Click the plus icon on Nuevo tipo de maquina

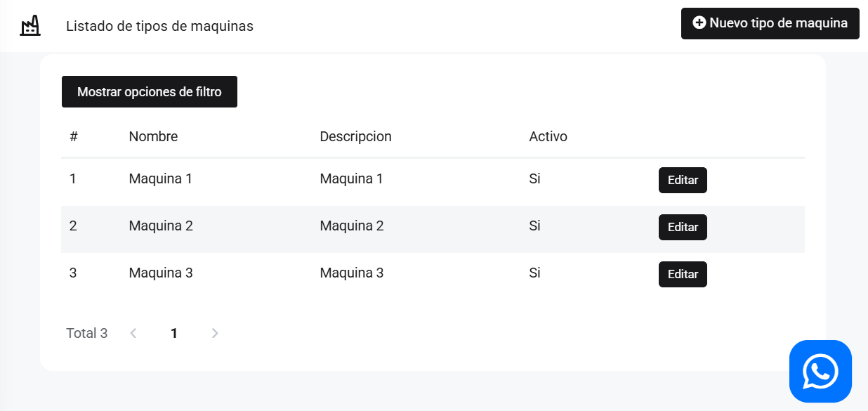coord(699,23)
